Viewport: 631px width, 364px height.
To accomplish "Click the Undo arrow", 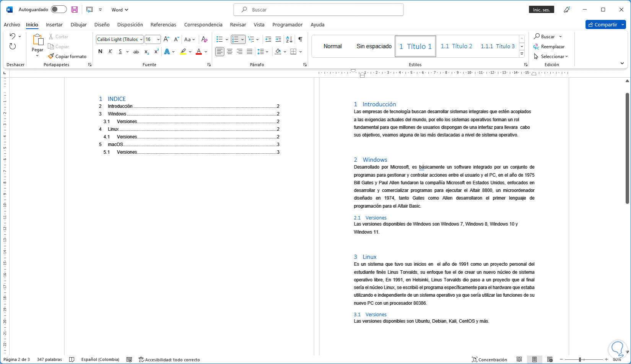I will 13,36.
